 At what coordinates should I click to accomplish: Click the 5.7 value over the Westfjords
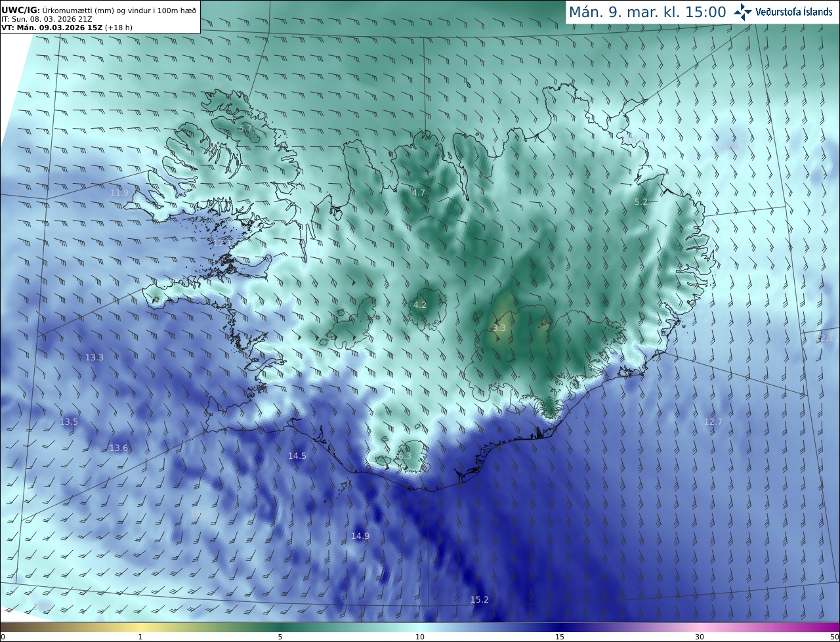tap(245, 128)
